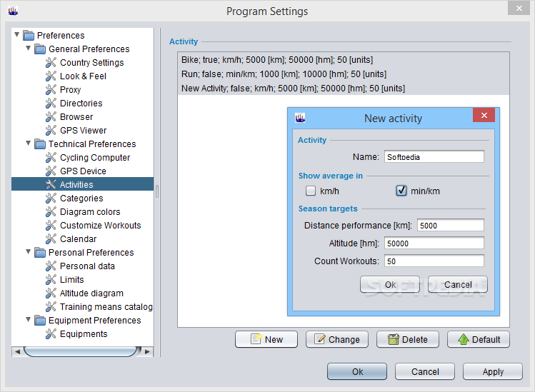This screenshot has height=392, width=535.
Task: Open the Look & Feel page
Action: [x=84, y=76]
